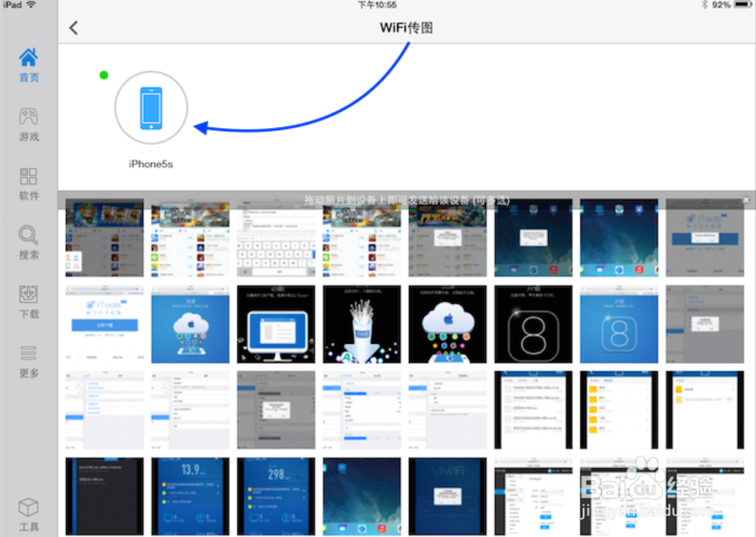Viewport: 756px width, 537px height.
Task: Click the green online status dot
Action: tap(104, 76)
